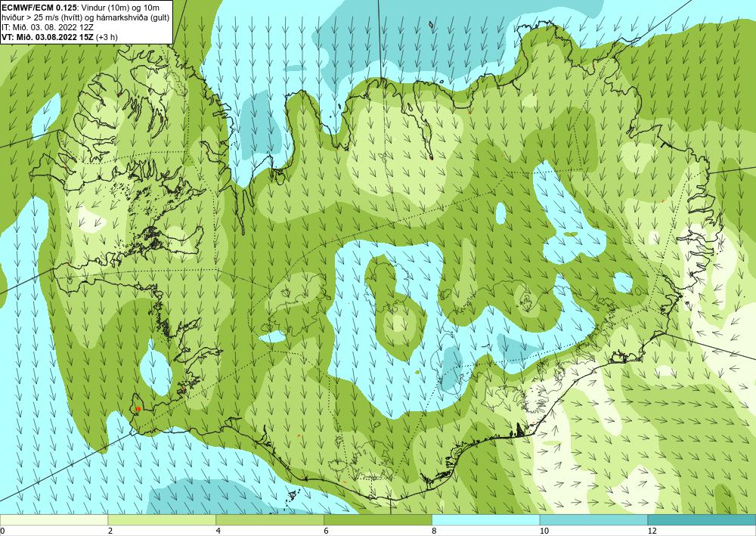Click the legend value label 8

(435, 531)
